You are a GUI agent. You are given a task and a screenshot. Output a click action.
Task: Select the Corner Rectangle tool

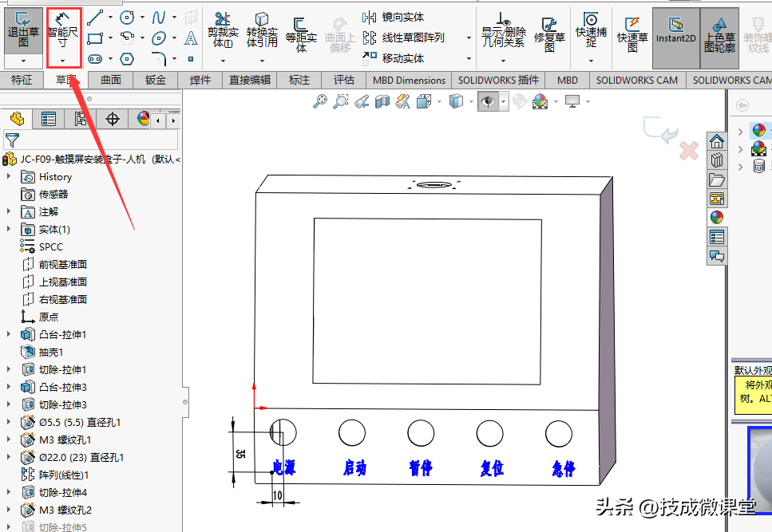(95, 37)
